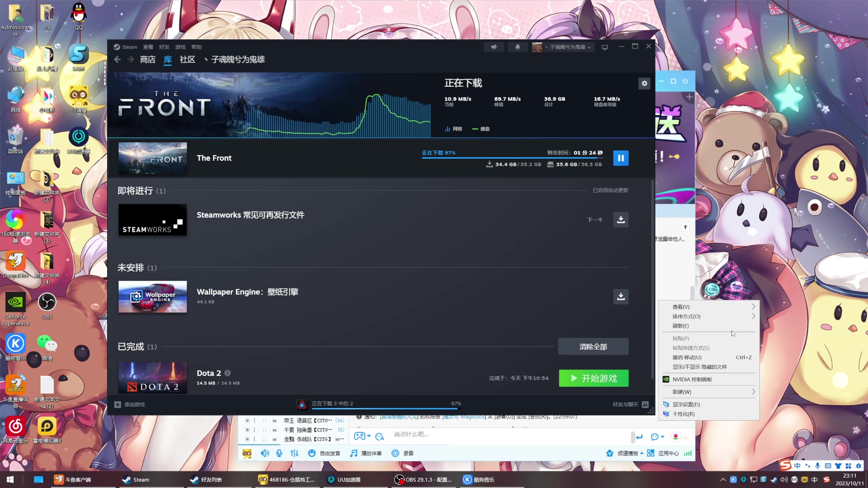Click the download icon next to Steamworks 常见可再发行文件

pos(620,220)
